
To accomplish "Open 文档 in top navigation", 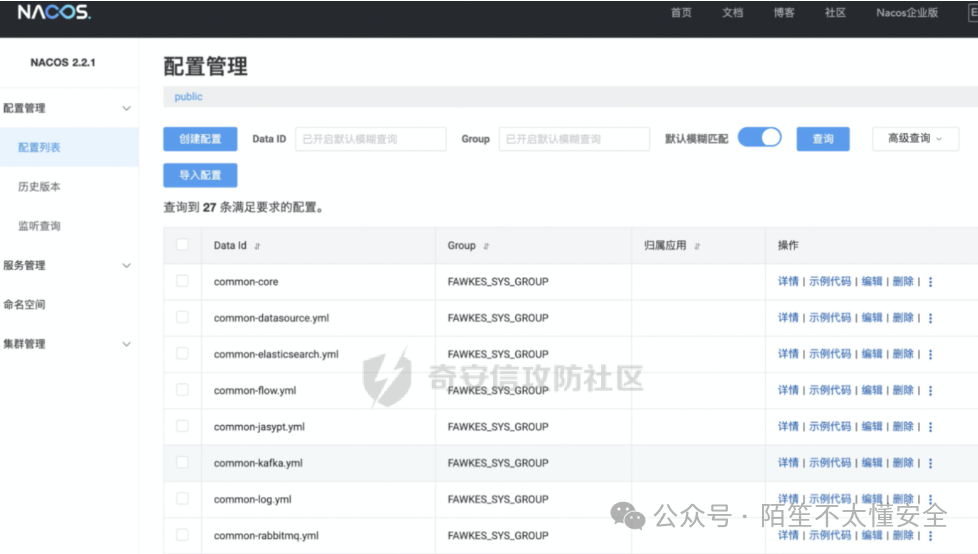I will (732, 12).
